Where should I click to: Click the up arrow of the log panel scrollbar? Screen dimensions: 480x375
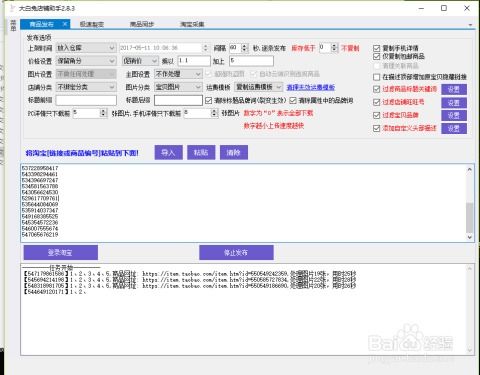pos(469,269)
